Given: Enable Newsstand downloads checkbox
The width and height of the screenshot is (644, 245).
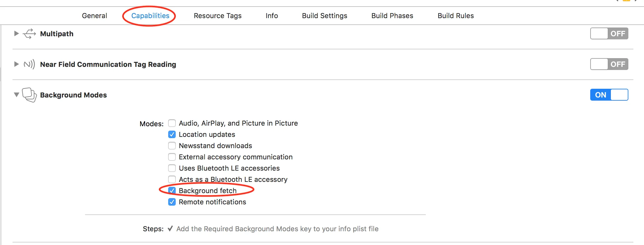Looking at the screenshot, I should [x=172, y=146].
